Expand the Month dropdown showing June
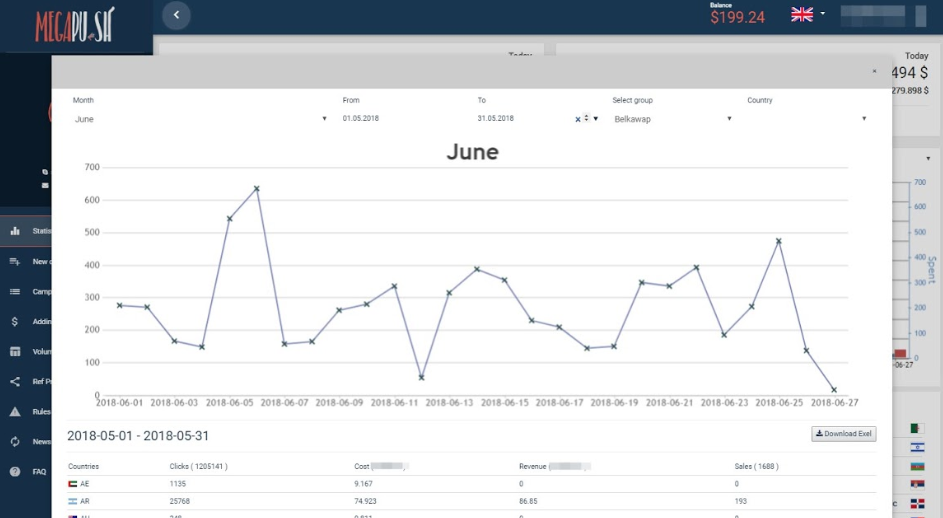Screen dimensions: 943x518 (x=200, y=119)
